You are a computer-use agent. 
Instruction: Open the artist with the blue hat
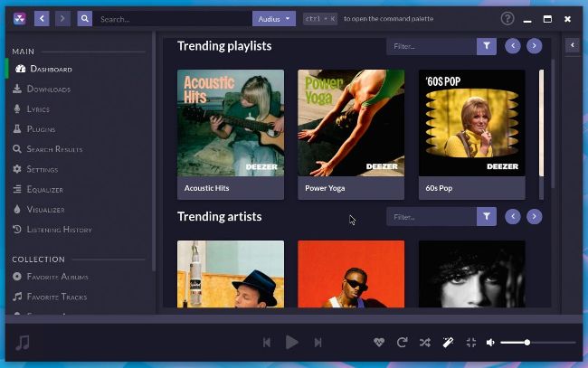231,274
